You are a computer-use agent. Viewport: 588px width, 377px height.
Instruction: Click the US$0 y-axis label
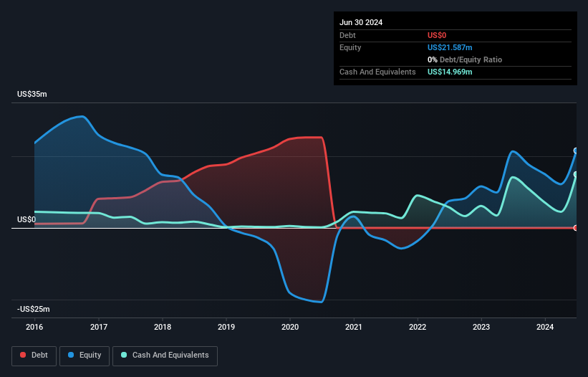26,219
